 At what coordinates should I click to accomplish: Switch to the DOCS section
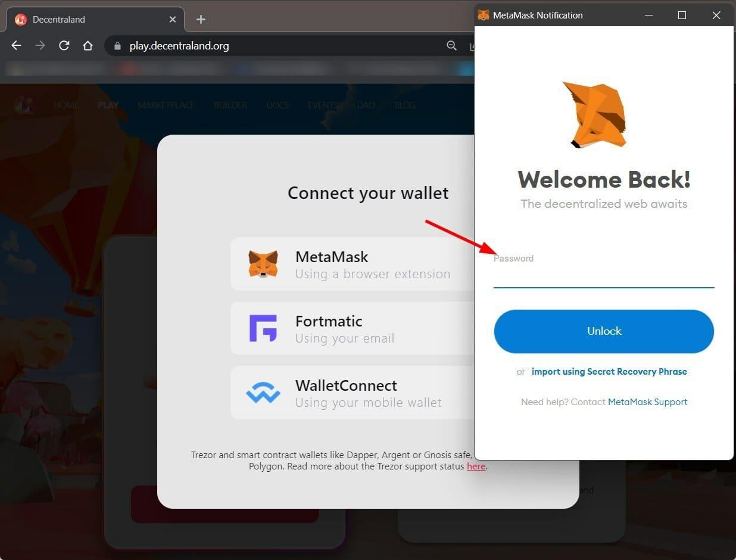pyautogui.click(x=277, y=105)
